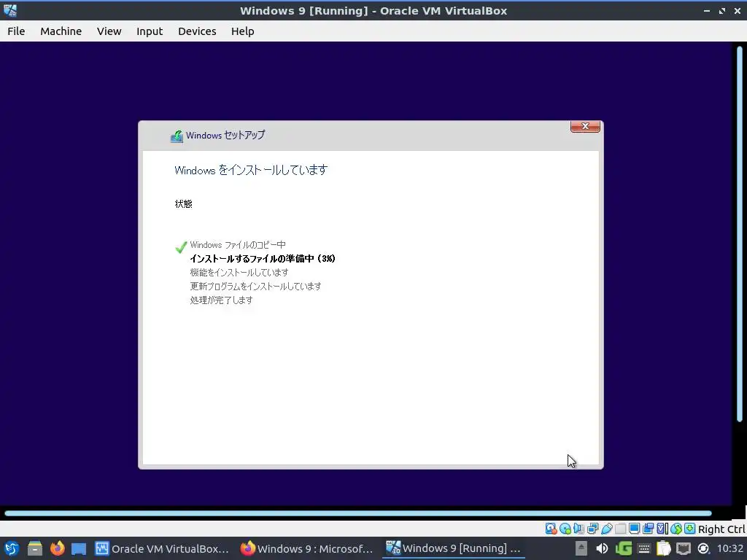Click the VirtualBox logo in title bar
The width and height of the screenshot is (747, 560).
10,10
